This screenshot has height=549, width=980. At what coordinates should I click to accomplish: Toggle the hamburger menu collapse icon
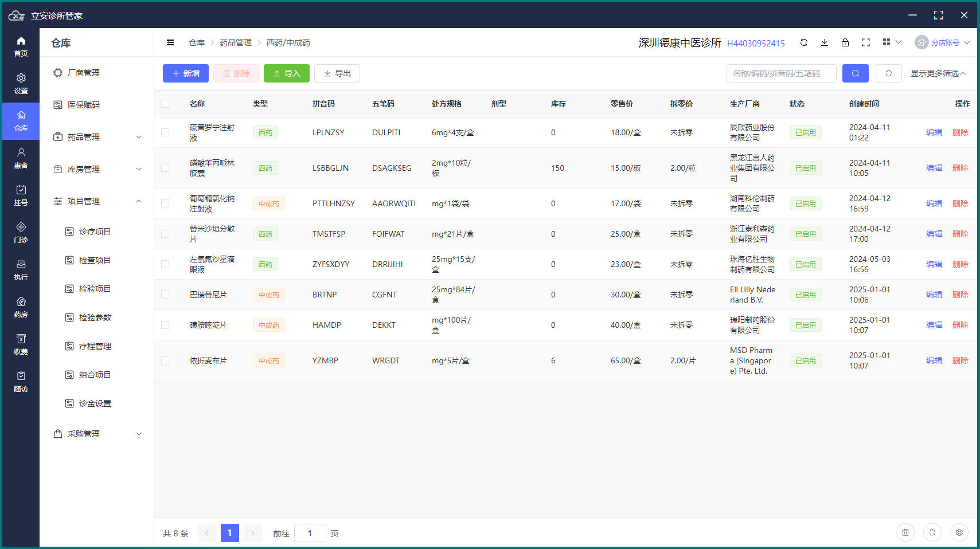click(170, 42)
